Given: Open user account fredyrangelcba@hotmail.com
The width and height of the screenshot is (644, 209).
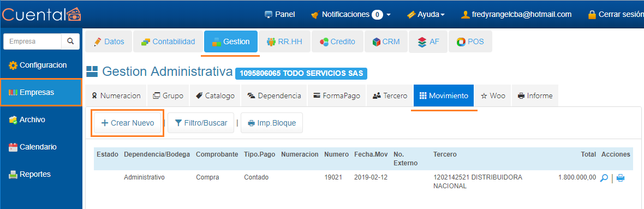Looking at the screenshot, I should [x=517, y=14].
